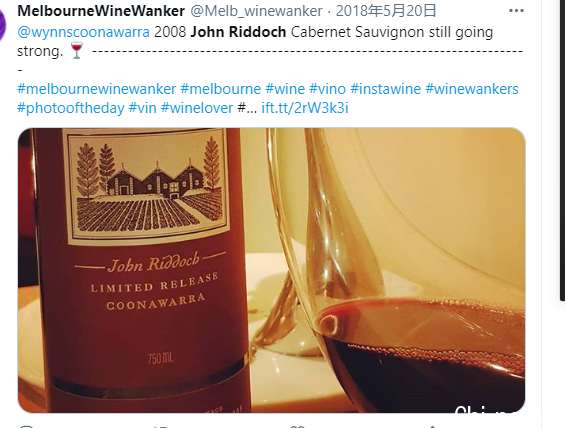Viewport: 565px width, 428px height.
Task: Open the John Riddoch wine bottle photo
Action: coord(271,270)
